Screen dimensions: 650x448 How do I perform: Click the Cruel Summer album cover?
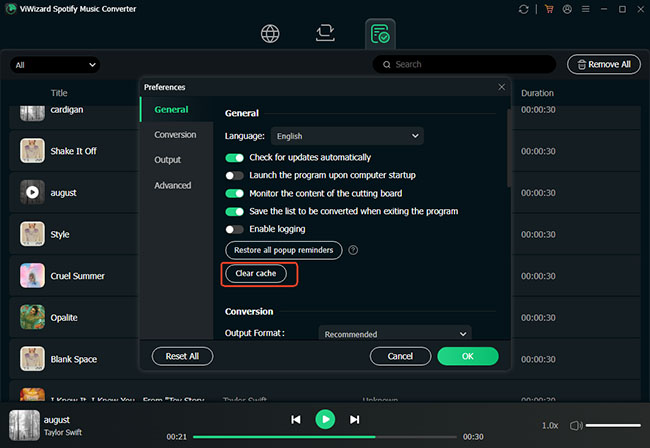coord(32,276)
